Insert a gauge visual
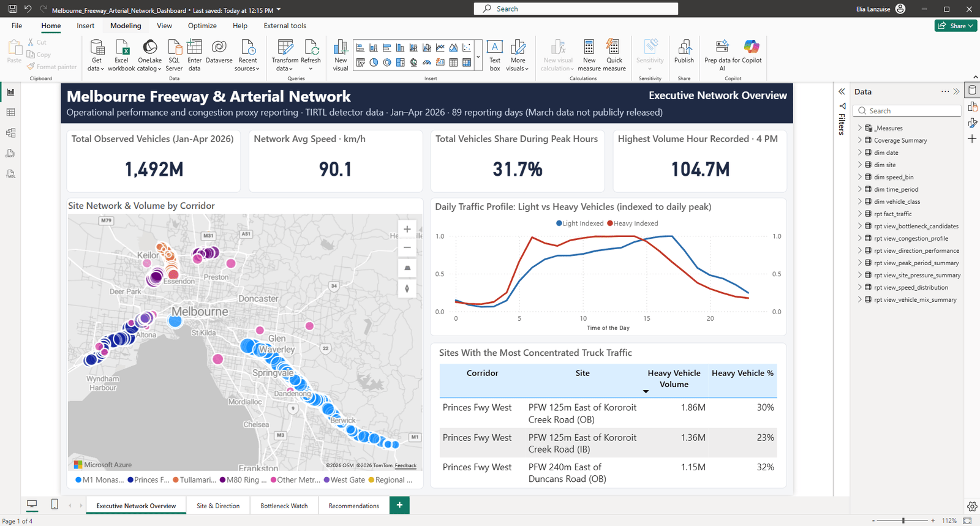Image resolution: width=980 pixels, height=526 pixels. click(x=427, y=62)
